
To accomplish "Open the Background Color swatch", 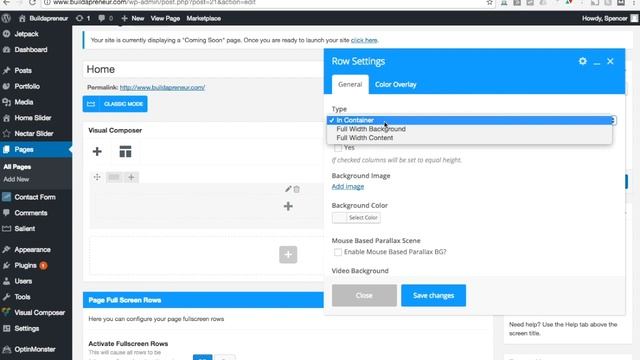I will [339, 218].
